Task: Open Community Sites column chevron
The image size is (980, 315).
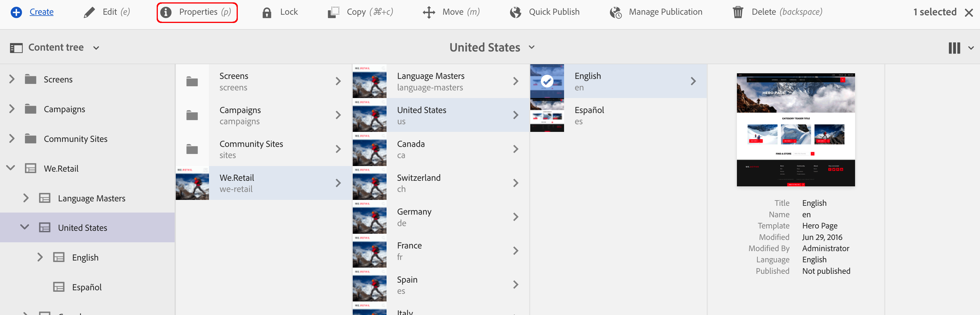Action: point(338,149)
